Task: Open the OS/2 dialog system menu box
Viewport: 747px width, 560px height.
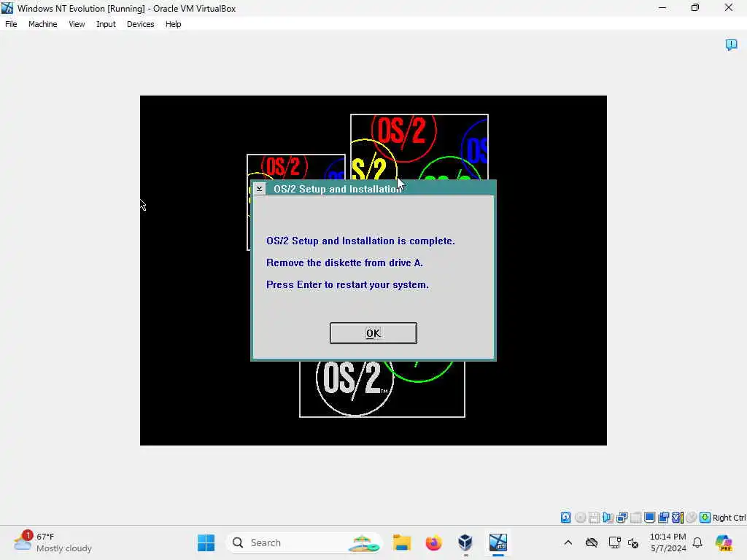Action: (259, 189)
